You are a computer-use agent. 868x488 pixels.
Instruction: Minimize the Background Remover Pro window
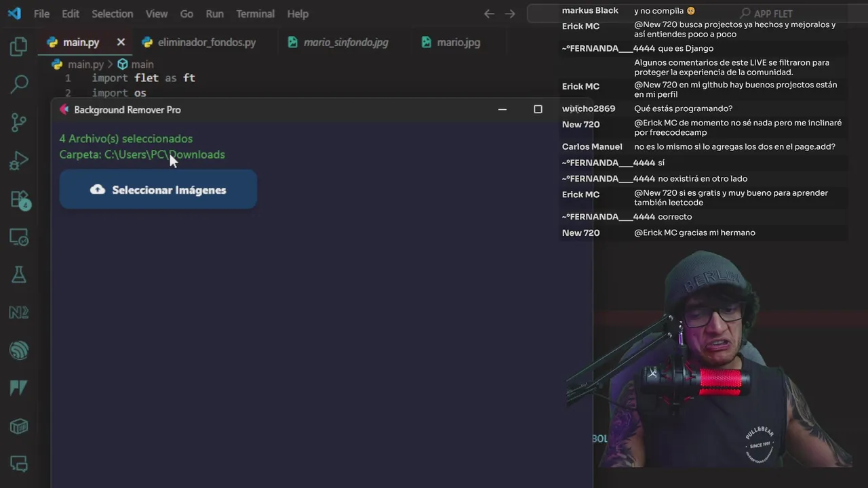pyautogui.click(x=502, y=109)
